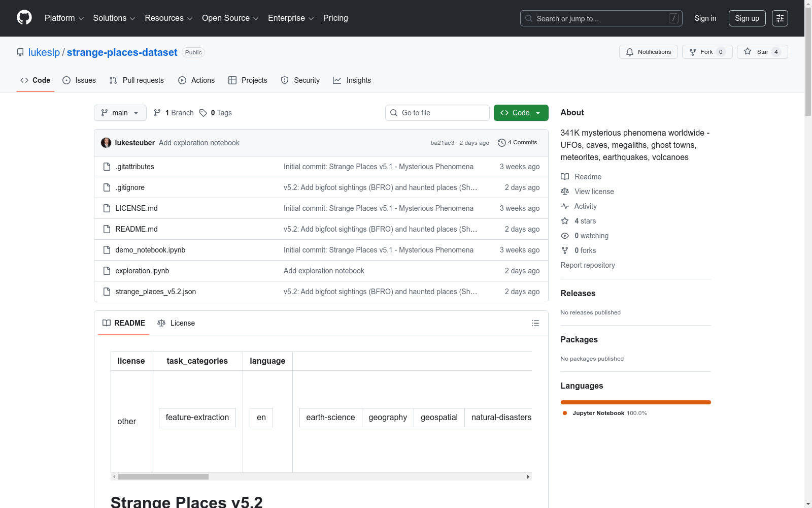
Task: Select the Code tab
Action: 36,80
